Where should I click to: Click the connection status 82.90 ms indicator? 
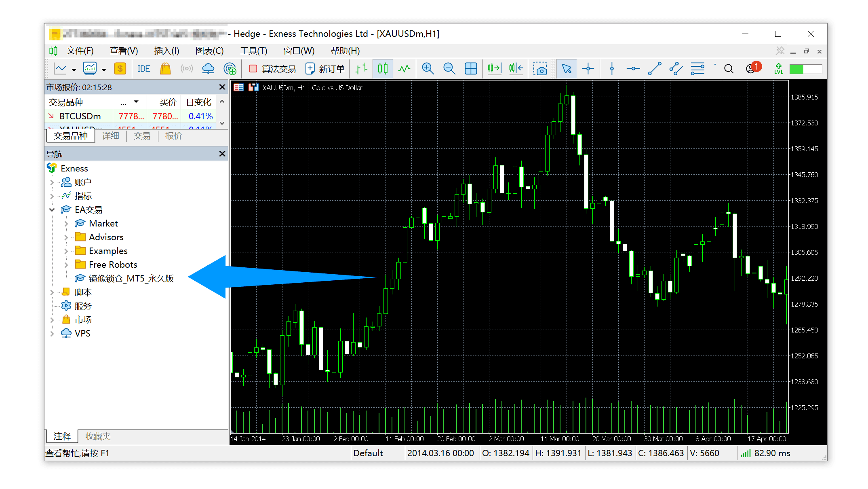point(765,453)
